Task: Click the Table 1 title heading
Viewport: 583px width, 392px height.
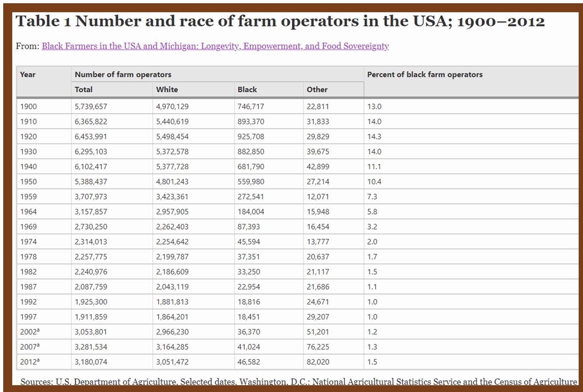Action: pyautogui.click(x=280, y=21)
